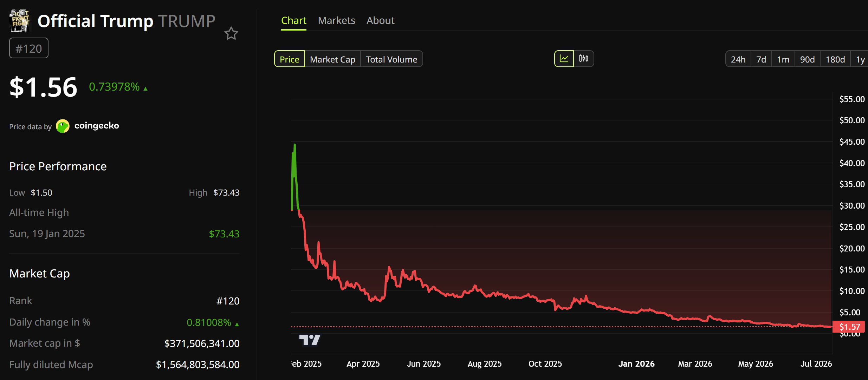
Task: Set chart range to 24h
Action: pyautogui.click(x=738, y=59)
